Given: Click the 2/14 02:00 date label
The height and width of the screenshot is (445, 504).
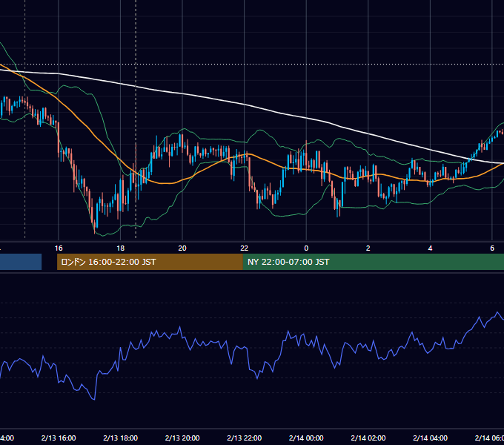Looking at the screenshot, I should [x=368, y=438].
